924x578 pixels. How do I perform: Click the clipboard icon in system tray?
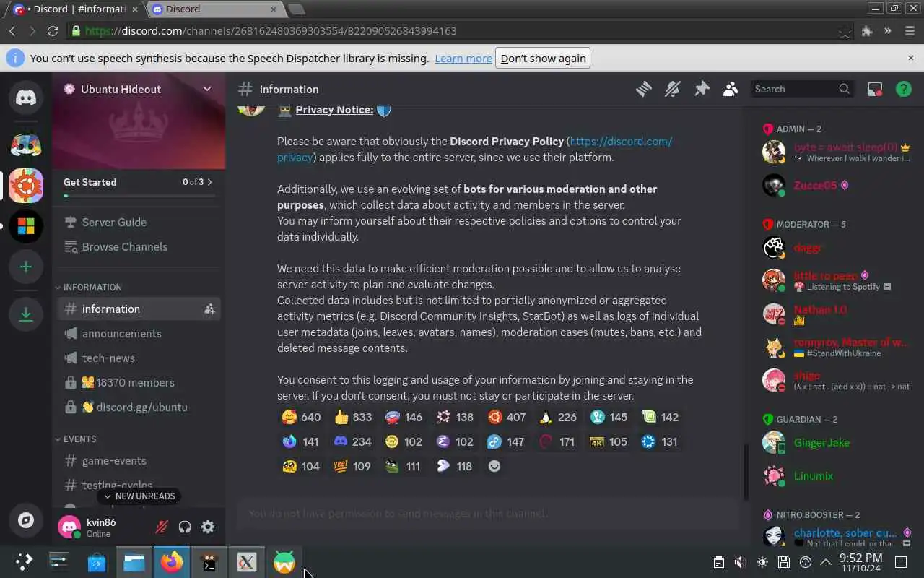tap(718, 562)
